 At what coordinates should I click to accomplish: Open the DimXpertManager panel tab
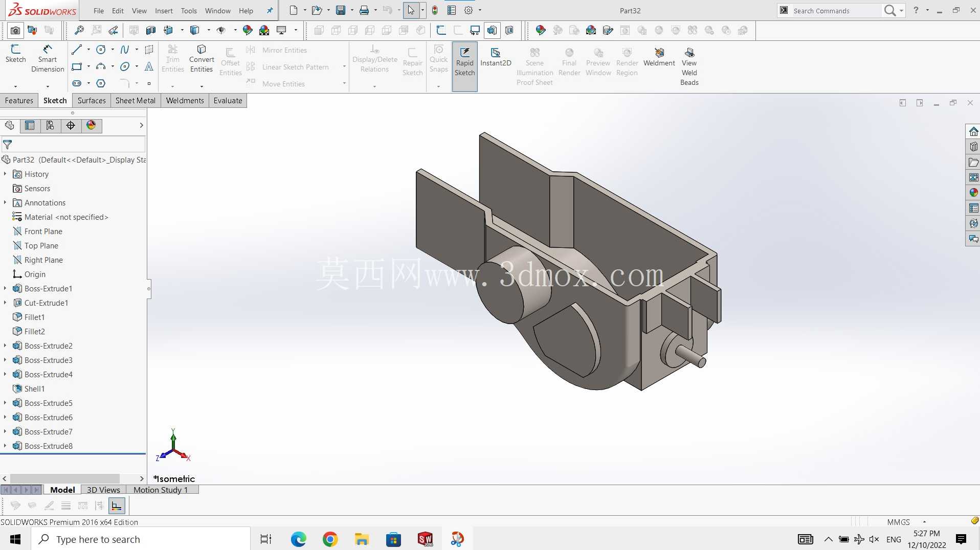click(71, 125)
